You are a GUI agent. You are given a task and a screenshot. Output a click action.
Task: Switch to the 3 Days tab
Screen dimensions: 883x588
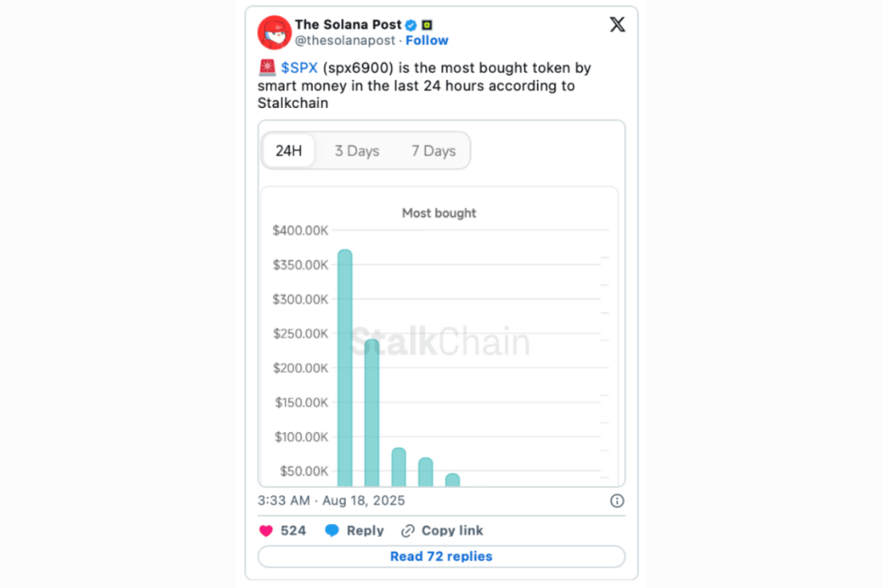click(x=357, y=150)
